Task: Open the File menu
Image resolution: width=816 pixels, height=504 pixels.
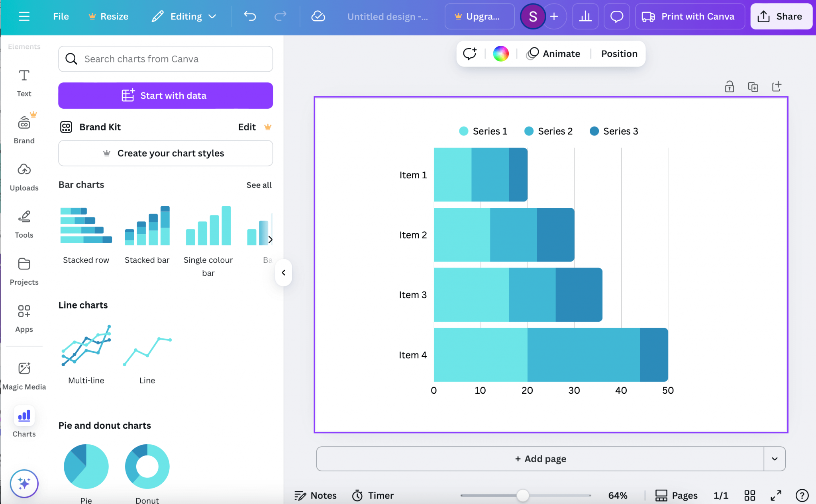Action: 61,16
